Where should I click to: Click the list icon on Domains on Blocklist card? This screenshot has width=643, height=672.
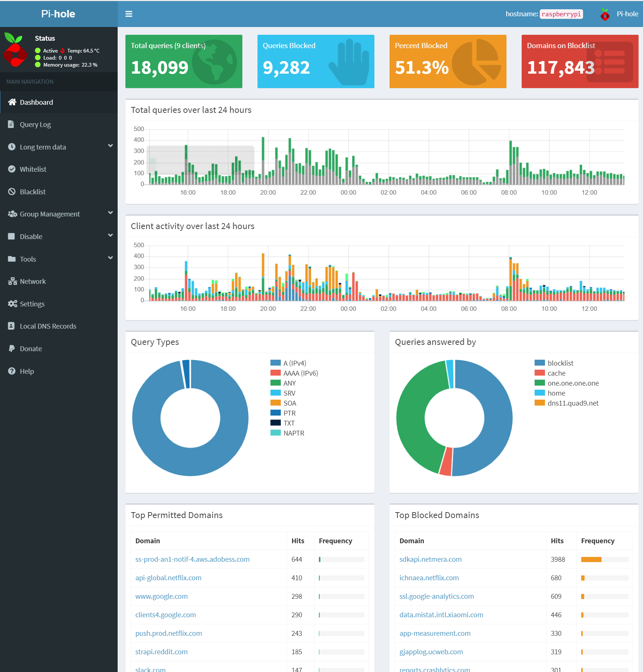[x=610, y=62]
